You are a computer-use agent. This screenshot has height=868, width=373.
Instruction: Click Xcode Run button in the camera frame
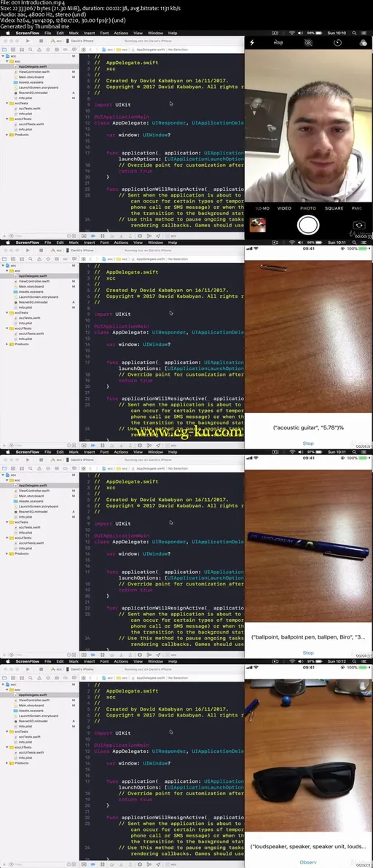coord(28,40)
